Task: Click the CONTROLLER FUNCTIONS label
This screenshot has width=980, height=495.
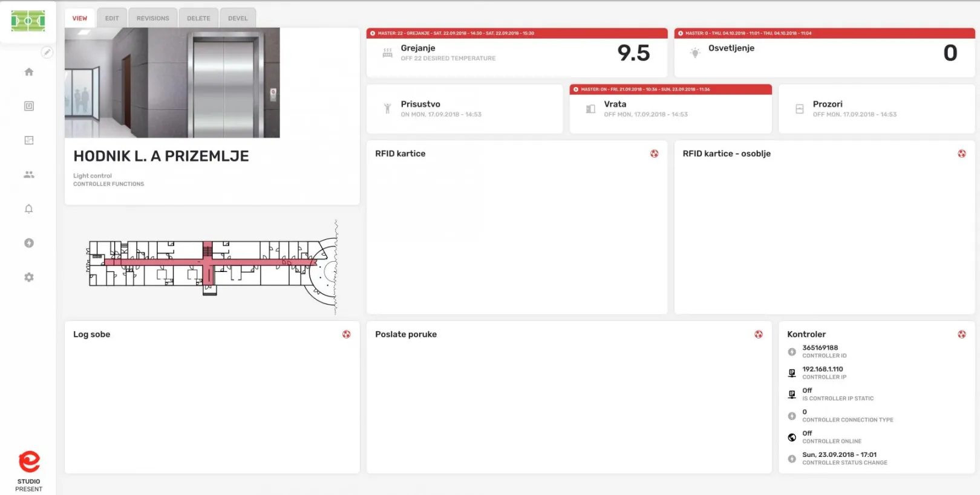Action: pyautogui.click(x=108, y=184)
